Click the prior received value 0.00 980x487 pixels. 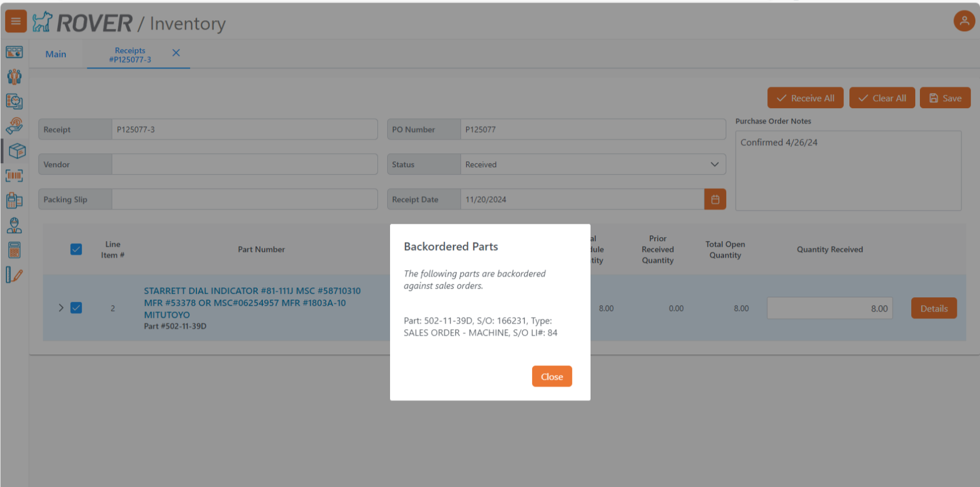[x=676, y=308]
